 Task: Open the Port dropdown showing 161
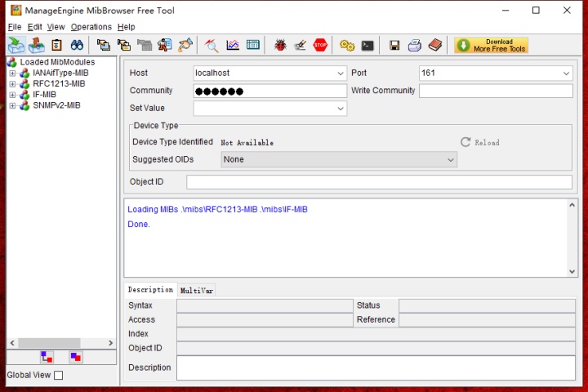pyautogui.click(x=566, y=73)
